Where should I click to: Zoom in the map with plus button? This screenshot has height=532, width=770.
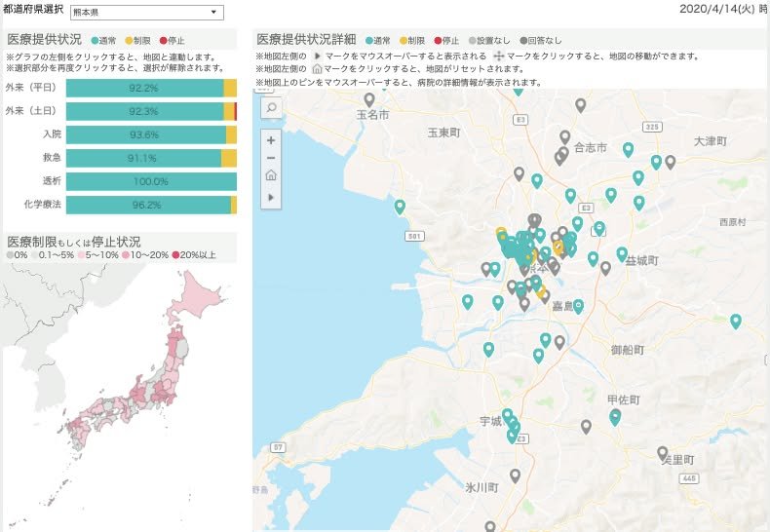[270, 139]
